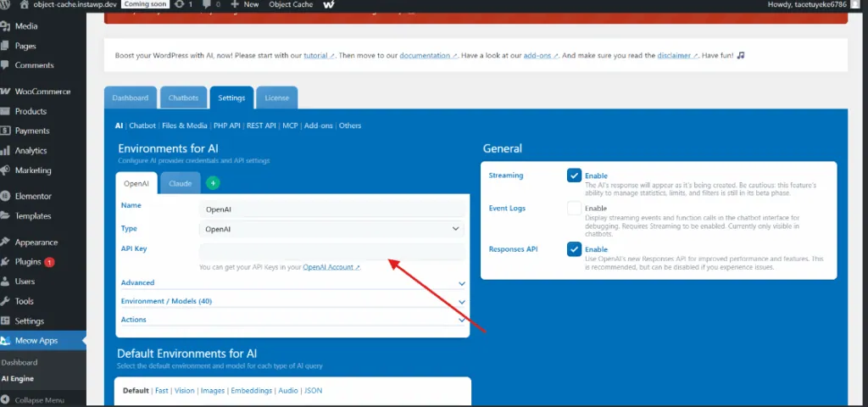Screen dimensions: 868x407
Task: Open the Others subsection
Action: pos(350,125)
